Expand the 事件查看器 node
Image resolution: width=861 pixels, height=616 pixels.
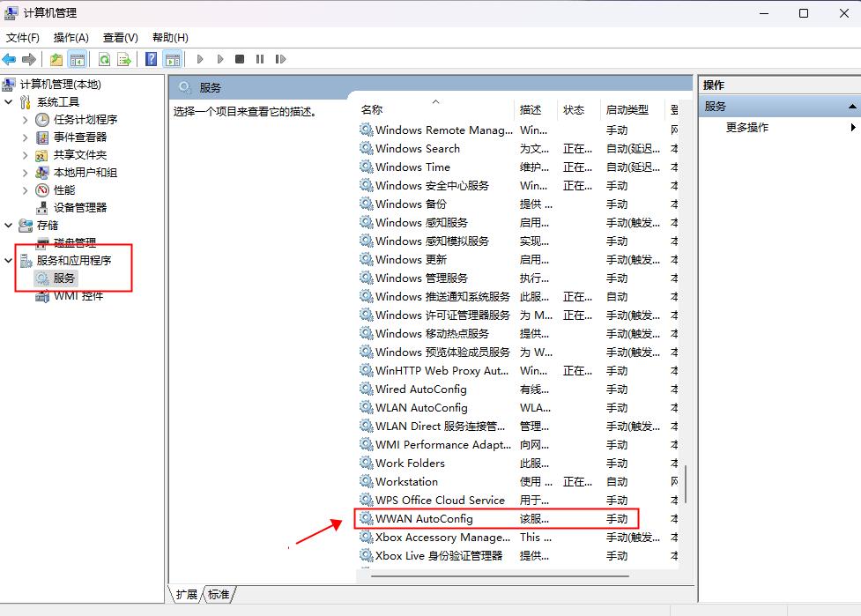point(25,137)
